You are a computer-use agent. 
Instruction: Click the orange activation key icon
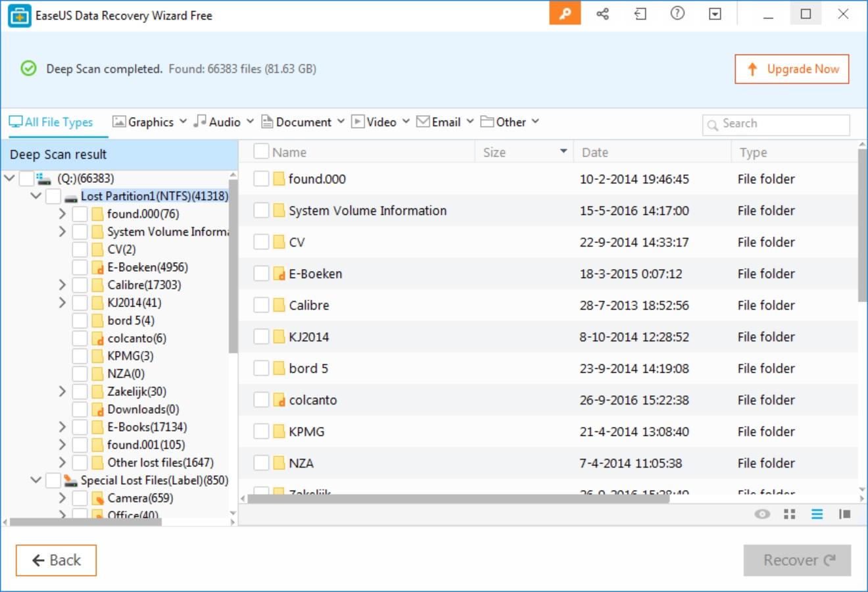pos(565,14)
